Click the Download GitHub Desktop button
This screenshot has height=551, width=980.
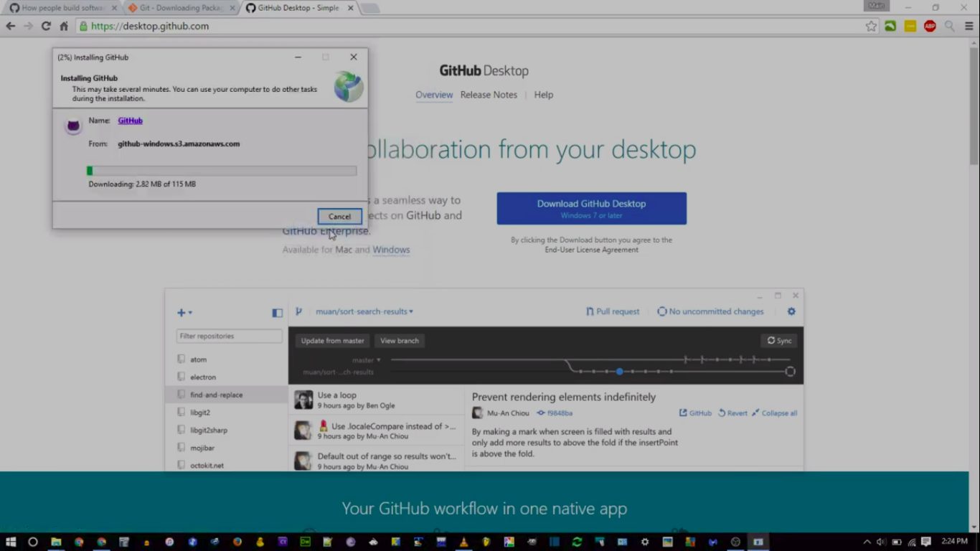[x=591, y=208]
